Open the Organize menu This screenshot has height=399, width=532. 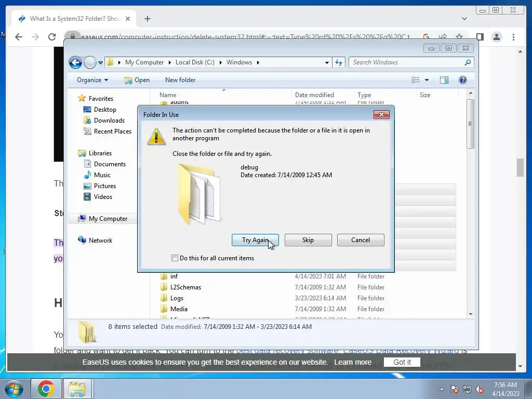point(92,80)
